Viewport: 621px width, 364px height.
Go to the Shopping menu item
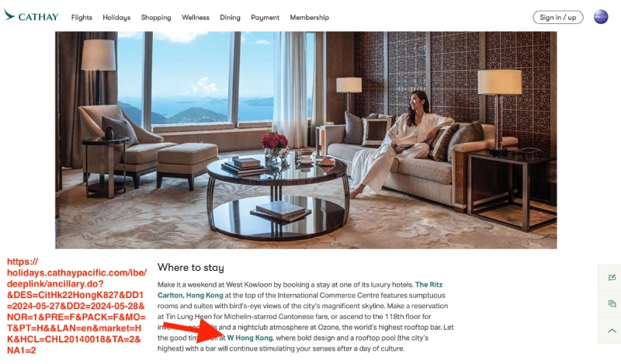point(156,17)
